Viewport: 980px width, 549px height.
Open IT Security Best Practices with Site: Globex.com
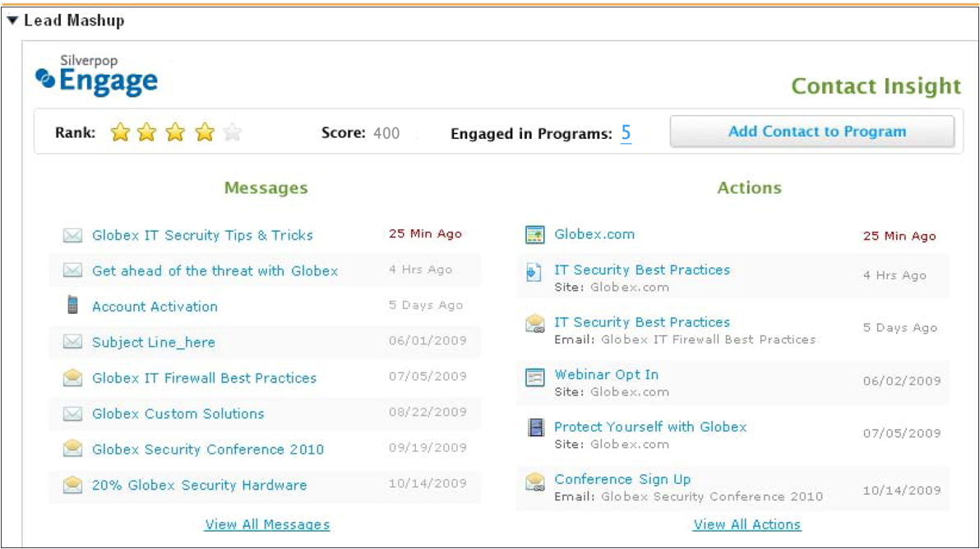point(642,270)
